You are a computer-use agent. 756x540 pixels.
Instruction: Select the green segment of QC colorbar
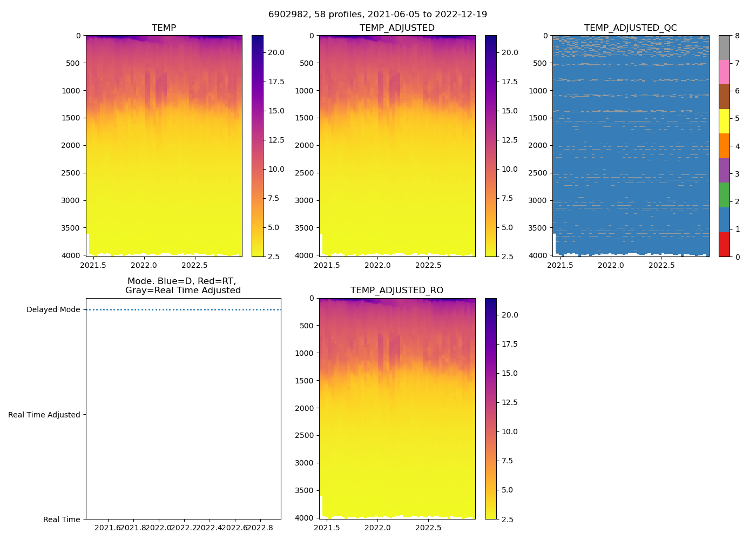pos(724,195)
